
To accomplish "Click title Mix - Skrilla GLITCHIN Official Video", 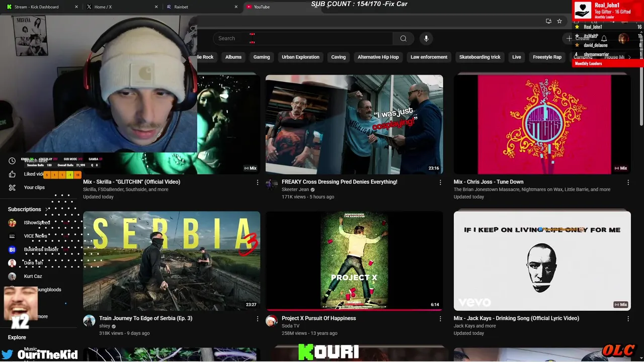I will click(131, 182).
